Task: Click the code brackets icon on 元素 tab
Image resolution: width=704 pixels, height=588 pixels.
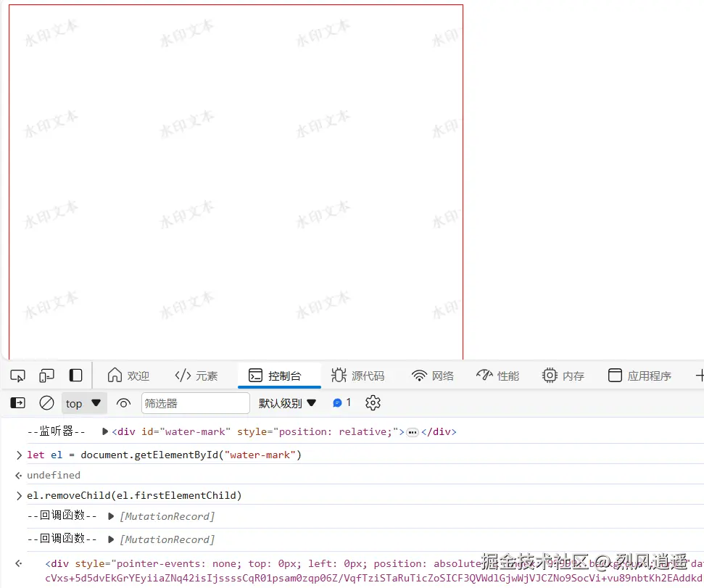Action: (183, 375)
